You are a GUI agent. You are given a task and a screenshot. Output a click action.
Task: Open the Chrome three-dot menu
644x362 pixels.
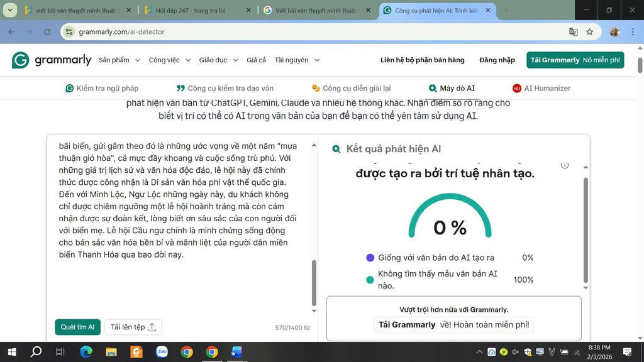[x=633, y=31]
